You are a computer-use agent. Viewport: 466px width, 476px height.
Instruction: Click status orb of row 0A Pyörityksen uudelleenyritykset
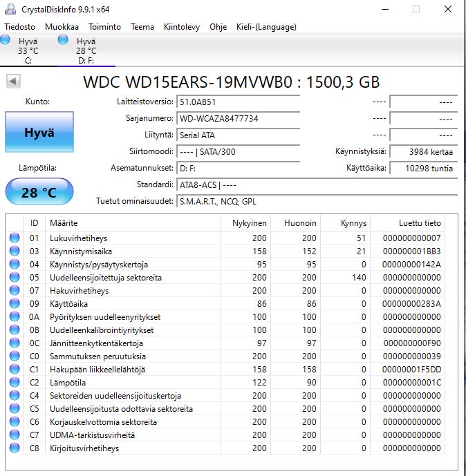pos(15,316)
